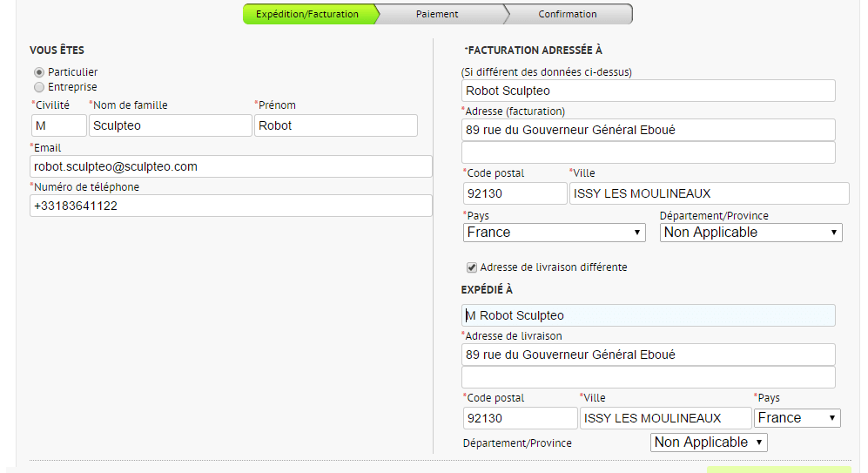Click the Email address field
Screen dimensions: 868x473
[x=231, y=166]
